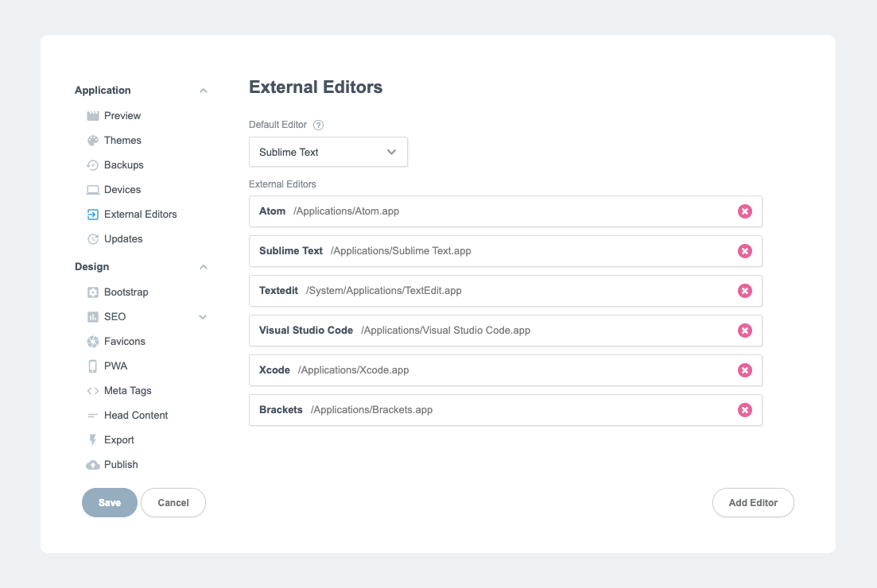Click the Backups history icon
This screenshot has width=877, height=588.
pyautogui.click(x=93, y=165)
